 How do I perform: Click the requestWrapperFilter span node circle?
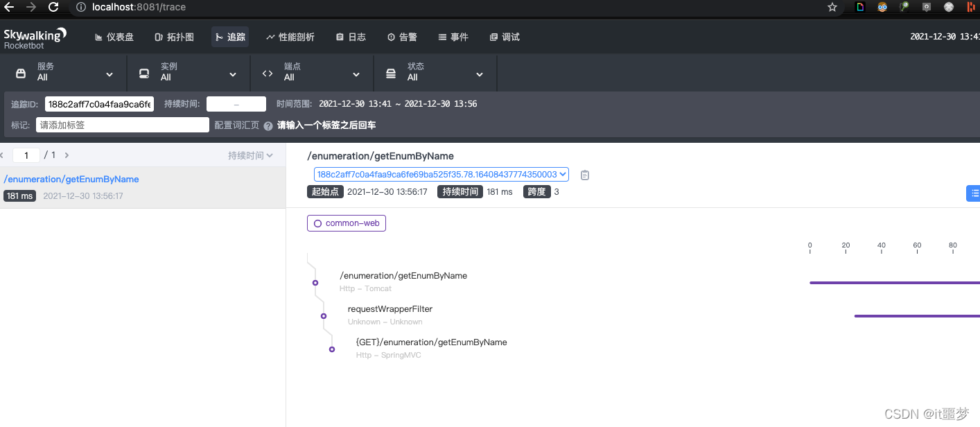(x=324, y=316)
